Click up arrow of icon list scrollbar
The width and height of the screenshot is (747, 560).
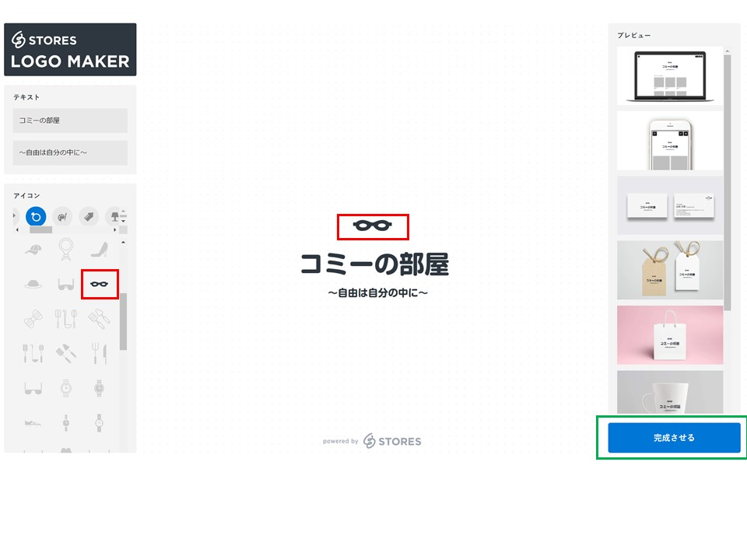(124, 243)
